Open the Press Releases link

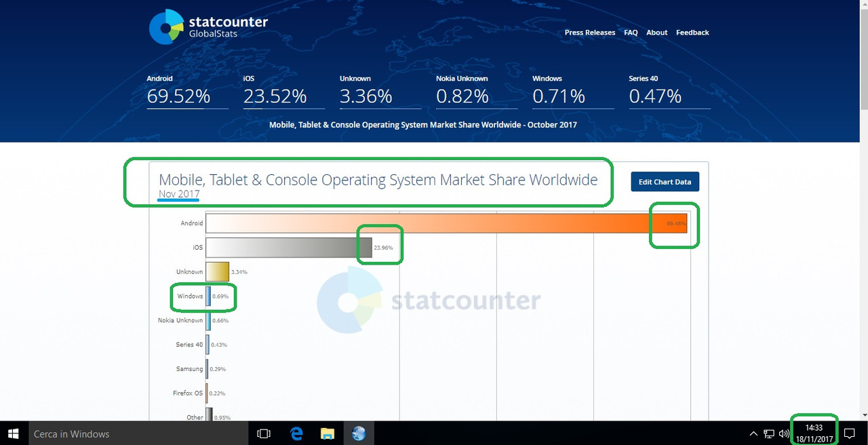coord(590,33)
